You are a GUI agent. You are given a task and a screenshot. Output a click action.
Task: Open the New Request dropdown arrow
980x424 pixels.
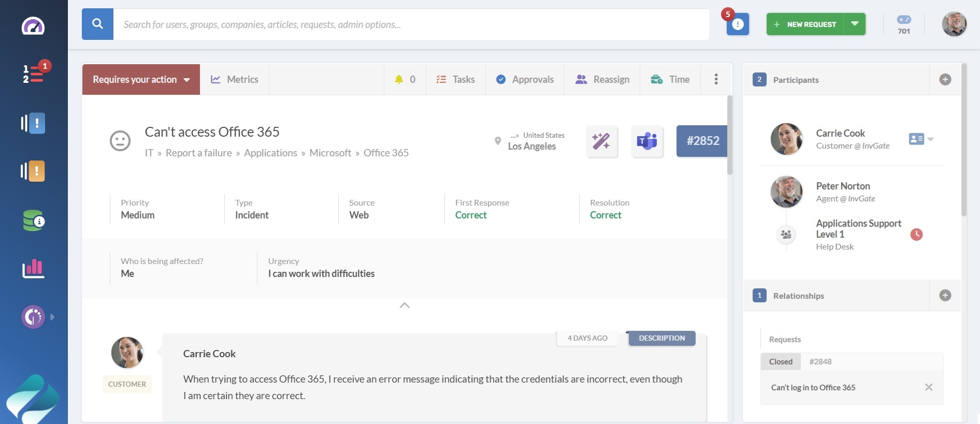855,24
